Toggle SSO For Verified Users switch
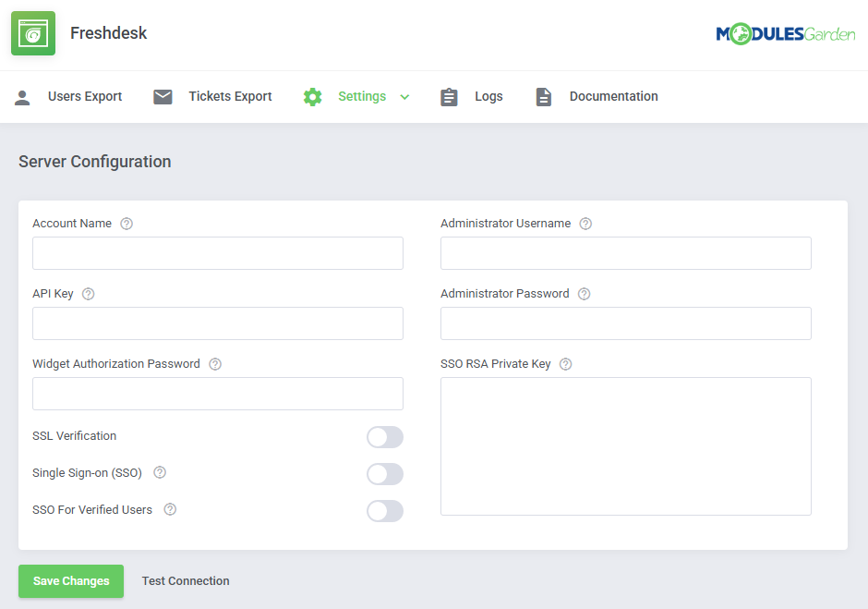This screenshot has height=609, width=868. [x=385, y=511]
